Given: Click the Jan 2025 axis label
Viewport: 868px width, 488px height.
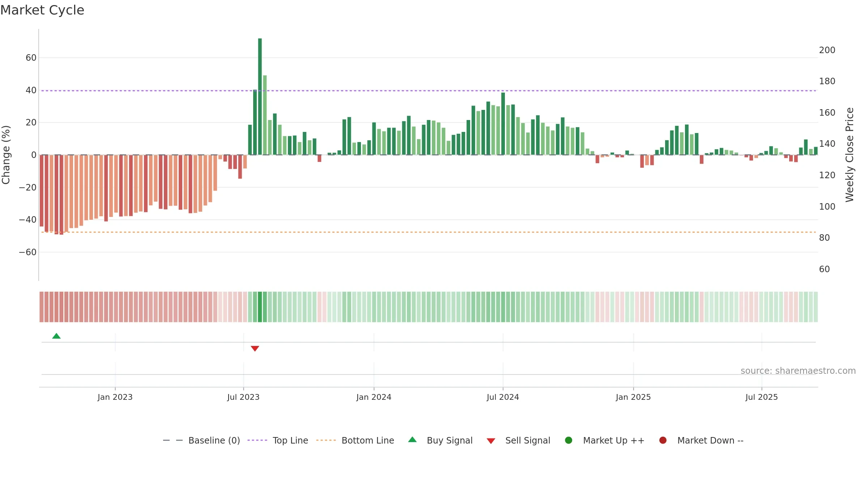Looking at the screenshot, I should point(633,397).
